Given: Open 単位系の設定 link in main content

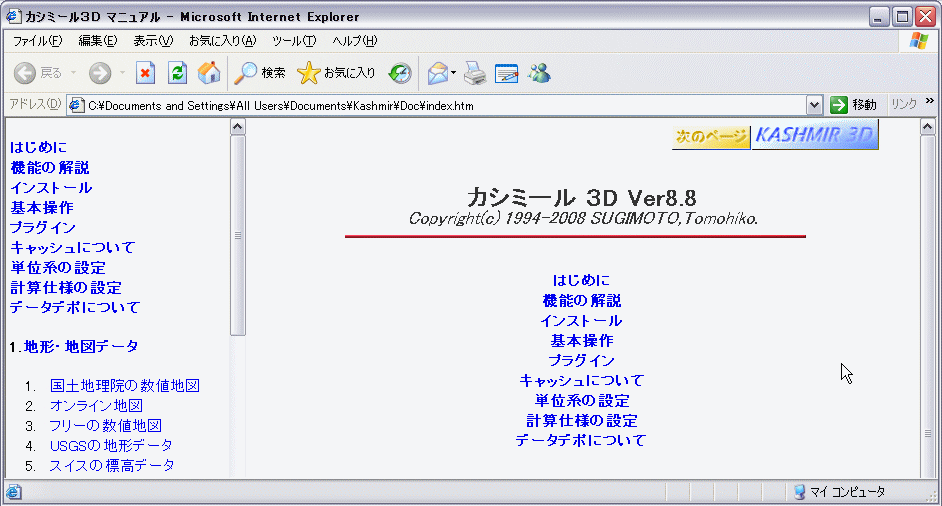Looking at the screenshot, I should 582,400.
